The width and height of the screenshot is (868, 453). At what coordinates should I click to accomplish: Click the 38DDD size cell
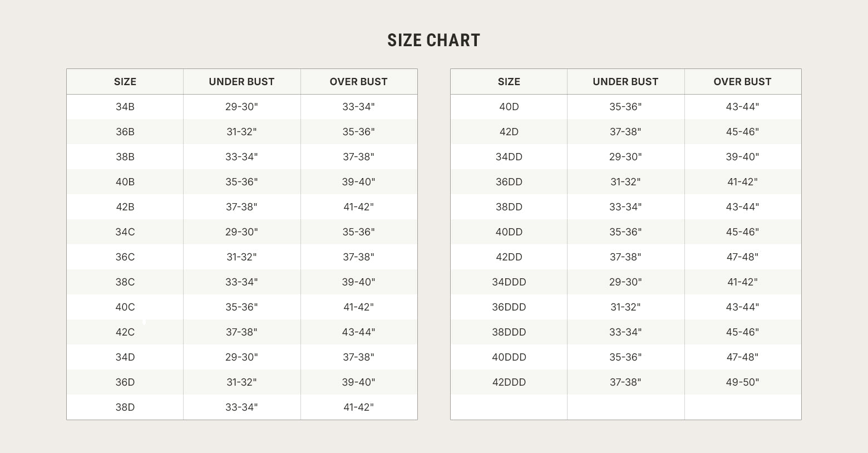[x=509, y=332]
